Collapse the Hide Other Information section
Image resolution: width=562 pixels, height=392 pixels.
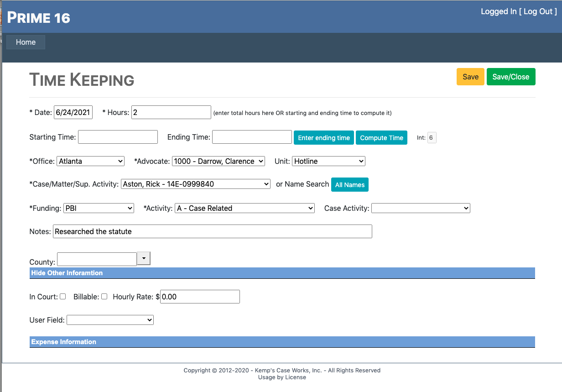pyautogui.click(x=67, y=273)
